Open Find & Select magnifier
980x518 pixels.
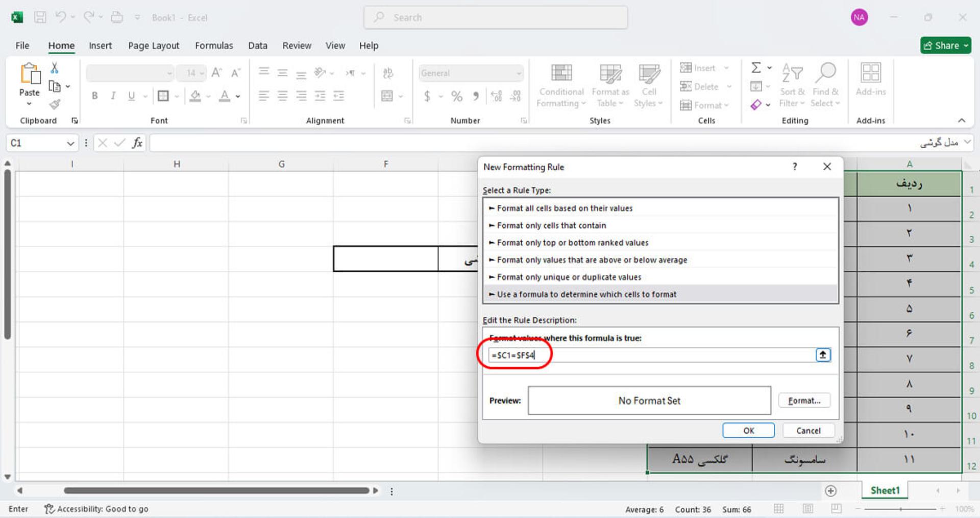point(825,86)
